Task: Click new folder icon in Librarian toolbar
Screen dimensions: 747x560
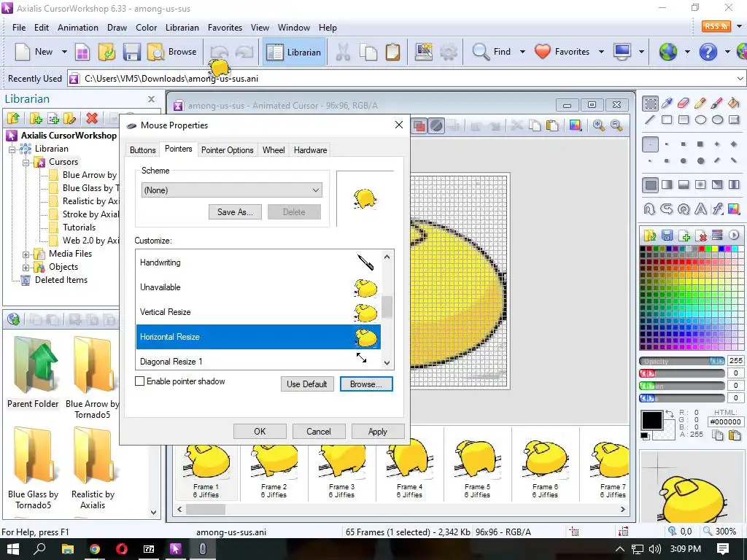Action: pos(36,118)
